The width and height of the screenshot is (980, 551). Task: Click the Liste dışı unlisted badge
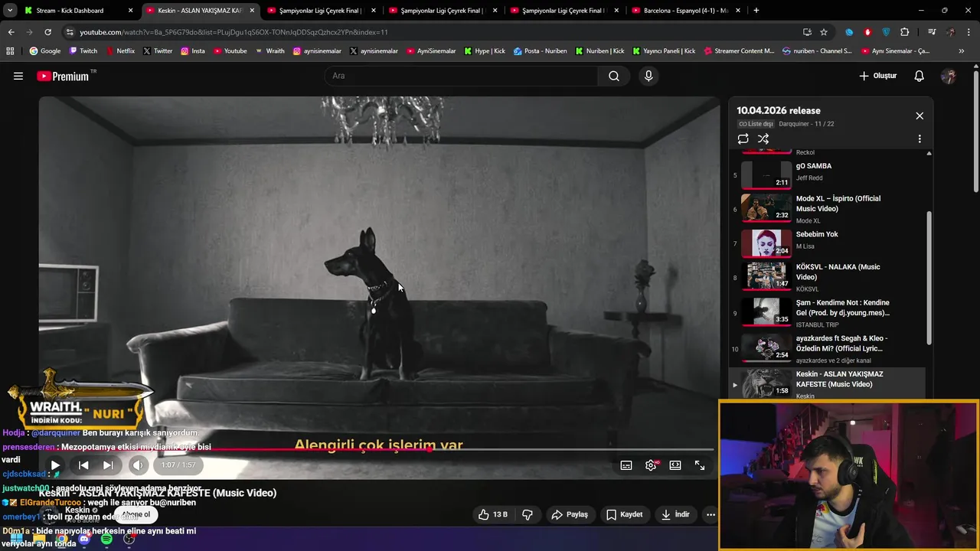[756, 124]
